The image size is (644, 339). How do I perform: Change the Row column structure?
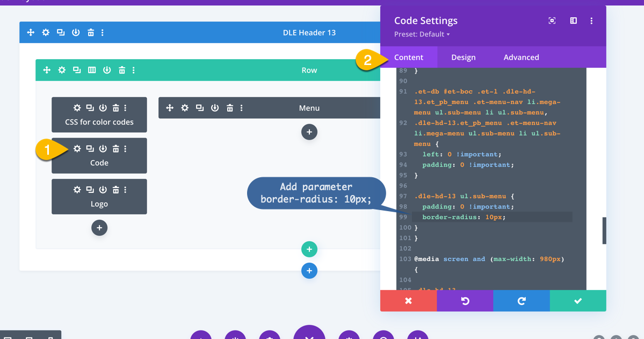click(x=92, y=70)
